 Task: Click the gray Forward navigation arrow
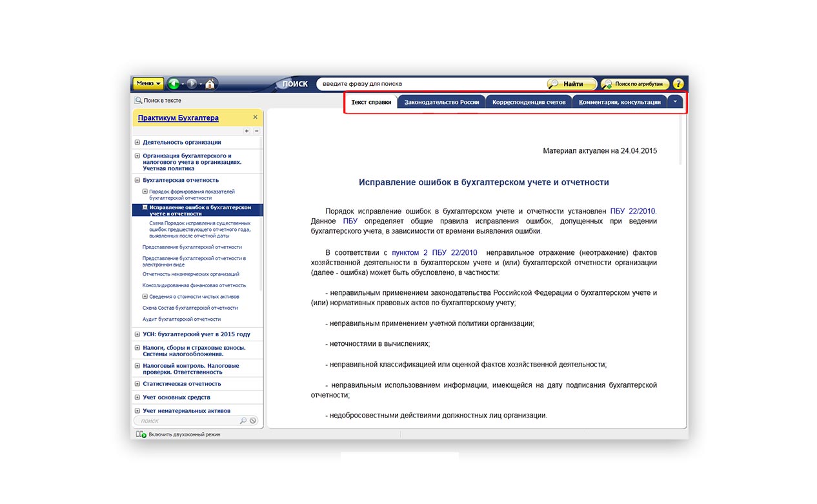[192, 84]
